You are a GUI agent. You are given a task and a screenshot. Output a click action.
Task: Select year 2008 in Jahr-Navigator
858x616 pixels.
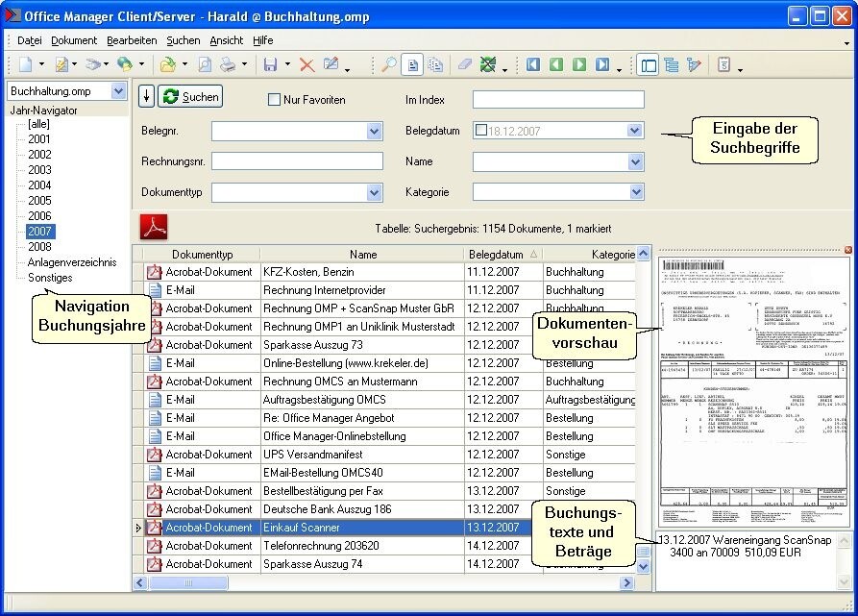click(39, 247)
